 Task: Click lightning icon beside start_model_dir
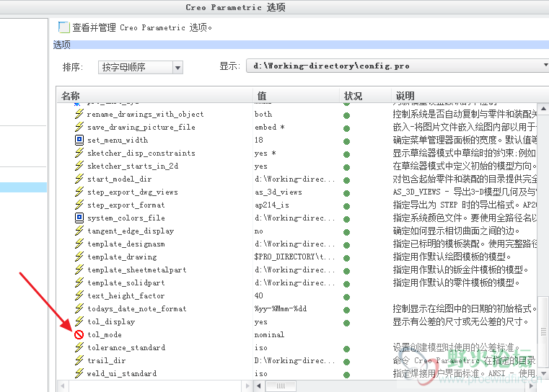tap(79, 179)
